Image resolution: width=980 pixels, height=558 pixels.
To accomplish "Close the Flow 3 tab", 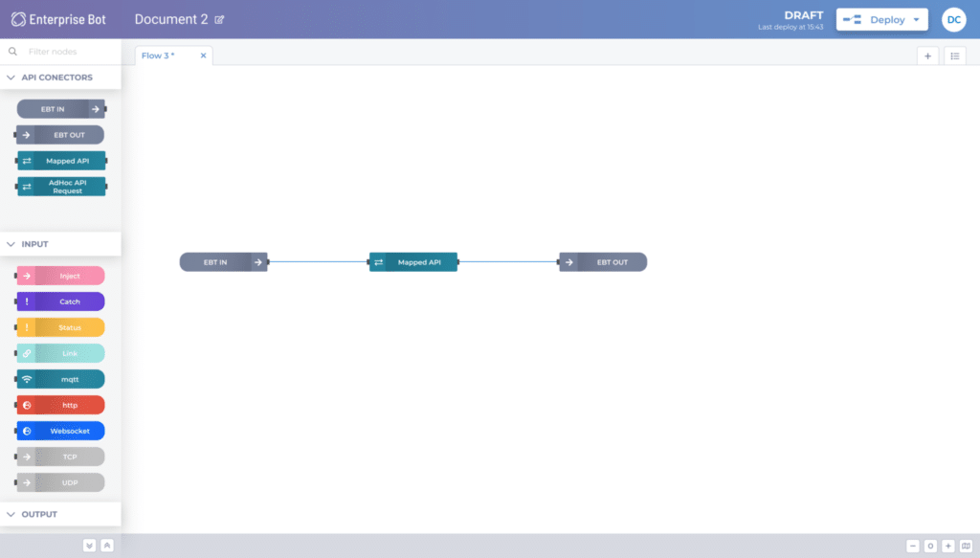I will coord(203,56).
